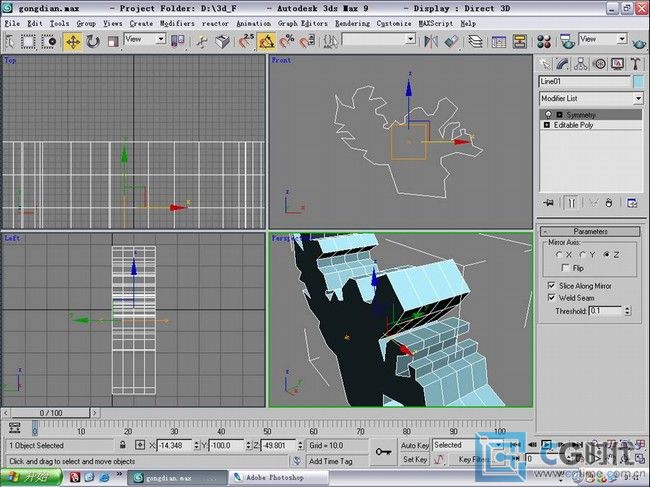650x487 pixels.
Task: Toggle the Spinner Snap icon
Action: (307, 41)
